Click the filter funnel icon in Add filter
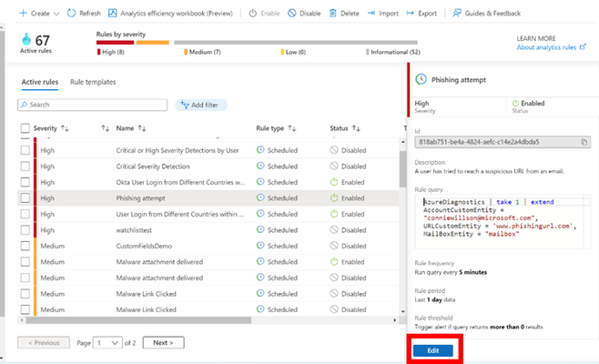The height and width of the screenshot is (364, 599). pos(185,105)
